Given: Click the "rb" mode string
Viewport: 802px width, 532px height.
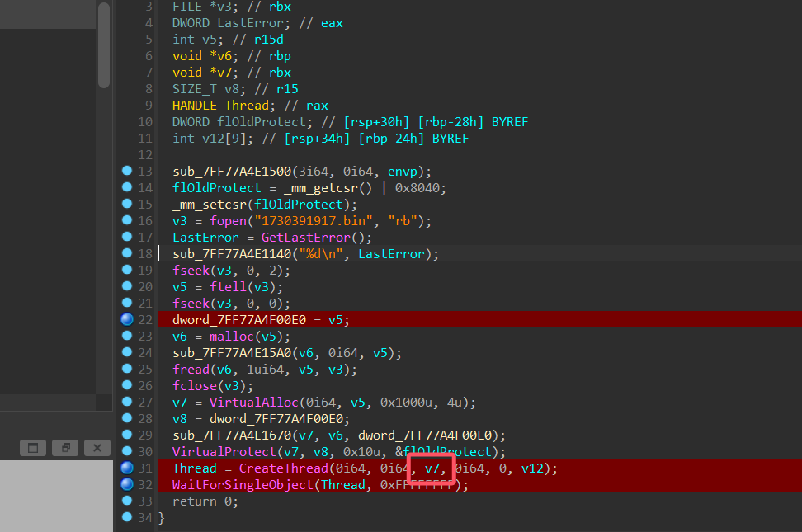Looking at the screenshot, I should (403, 221).
